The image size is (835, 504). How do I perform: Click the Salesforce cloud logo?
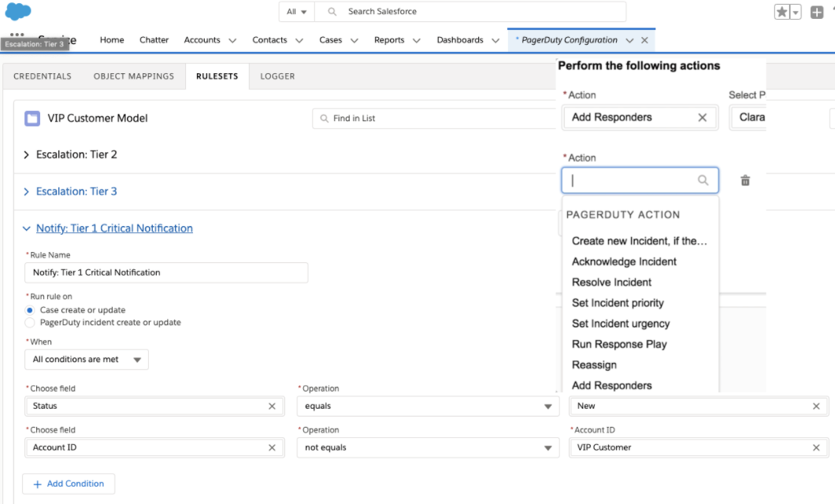(x=18, y=12)
